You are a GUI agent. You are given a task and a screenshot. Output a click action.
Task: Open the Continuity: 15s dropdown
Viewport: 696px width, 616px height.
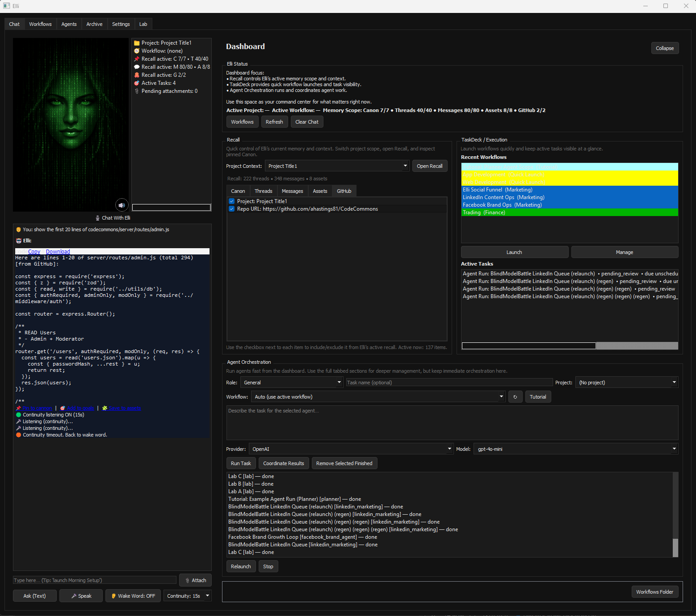tap(187, 595)
